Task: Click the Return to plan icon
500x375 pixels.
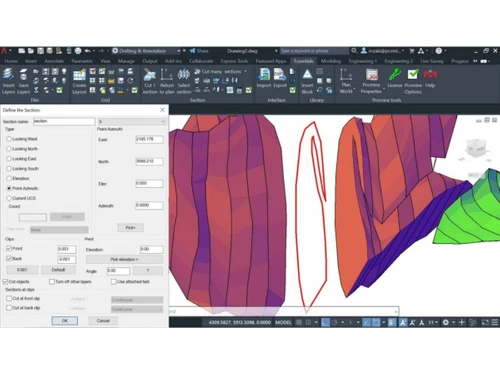Action: pos(167,74)
